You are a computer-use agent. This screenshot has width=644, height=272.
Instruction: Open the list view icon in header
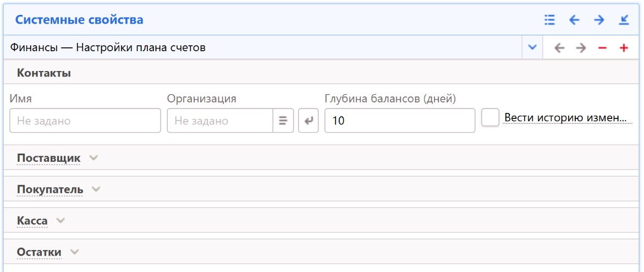click(549, 20)
